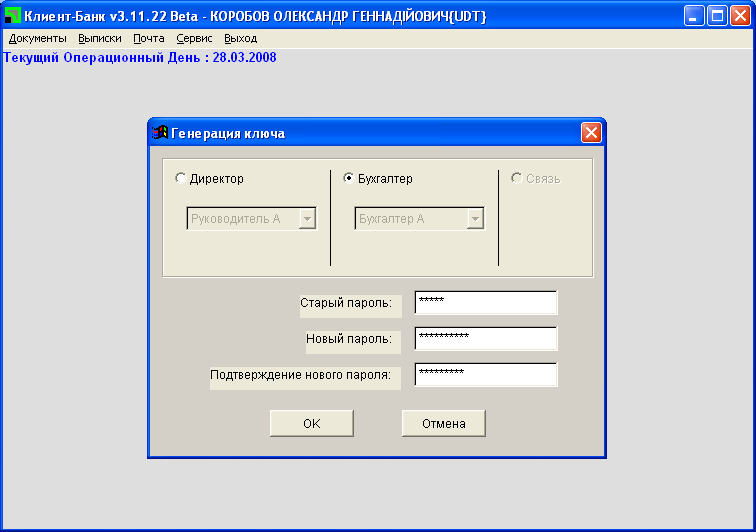Open the Выписки menu
The width and height of the screenshot is (756, 532).
pos(100,39)
